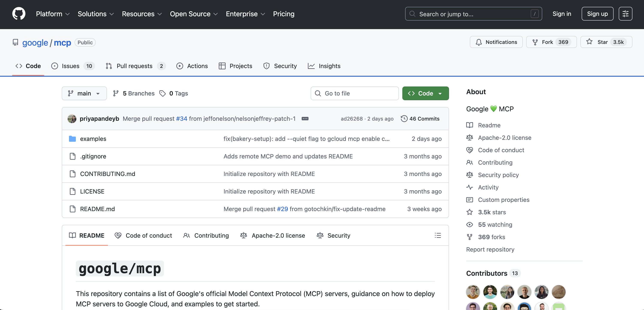Image resolution: width=644 pixels, height=310 pixels.
Task: Go to the Actions tab
Action: pyautogui.click(x=192, y=66)
